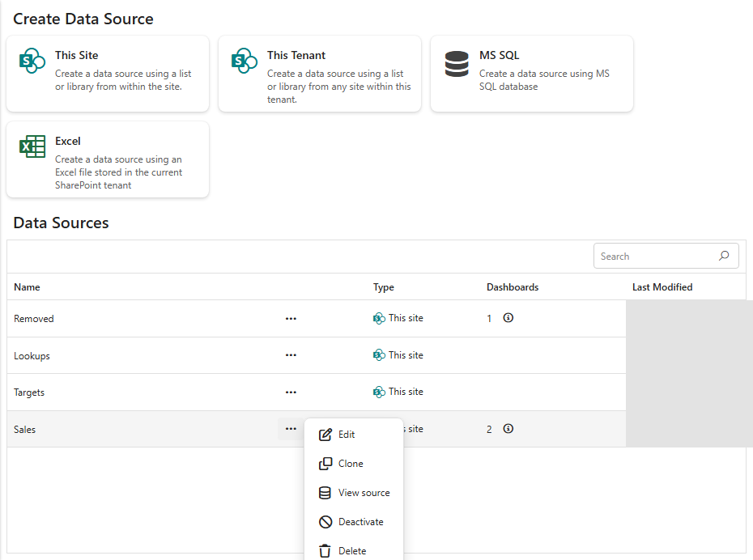Click the dashboard count 1 for Removed

tap(489, 318)
